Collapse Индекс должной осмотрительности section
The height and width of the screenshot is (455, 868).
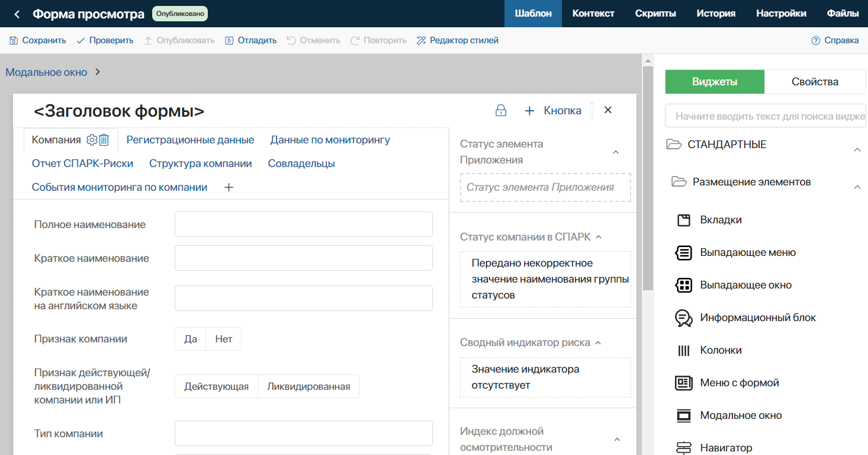point(616,440)
